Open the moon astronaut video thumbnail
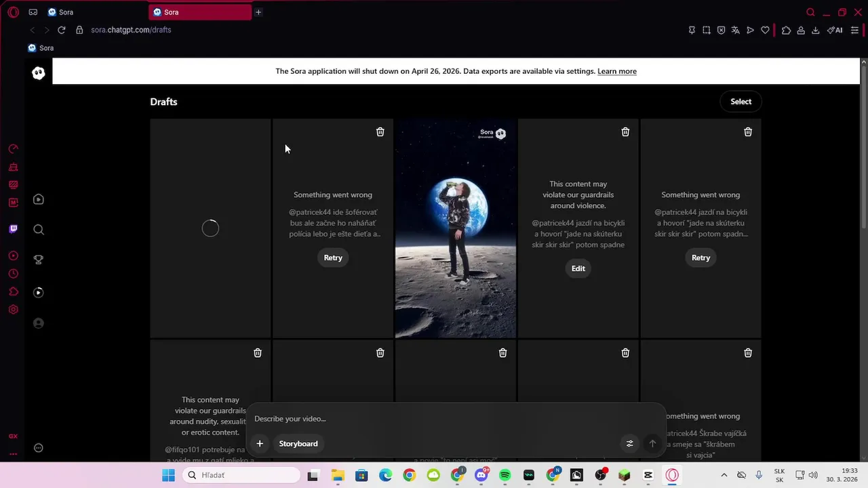Viewport: 868px width, 488px height. [x=456, y=228]
